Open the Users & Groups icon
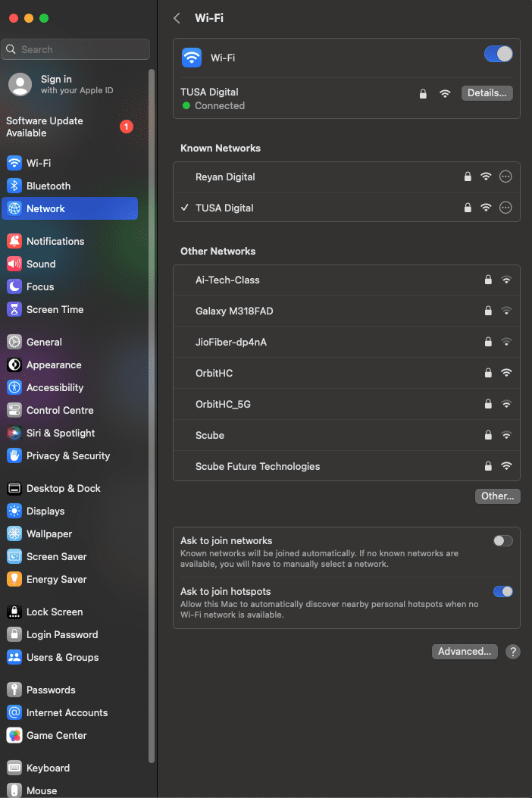The width and height of the screenshot is (532, 798). (x=14, y=657)
